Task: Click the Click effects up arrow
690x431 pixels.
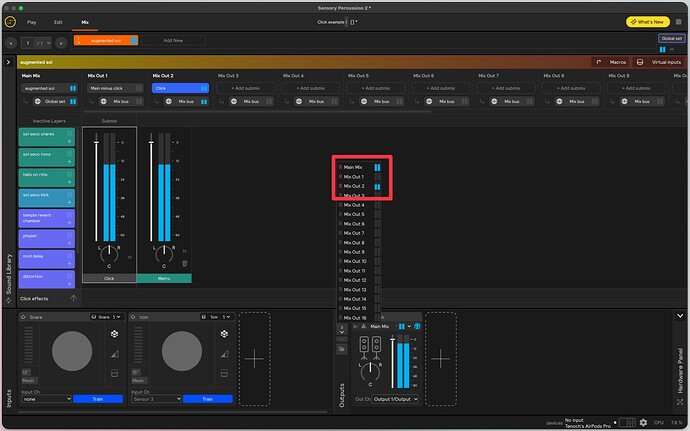Action: coord(73,298)
